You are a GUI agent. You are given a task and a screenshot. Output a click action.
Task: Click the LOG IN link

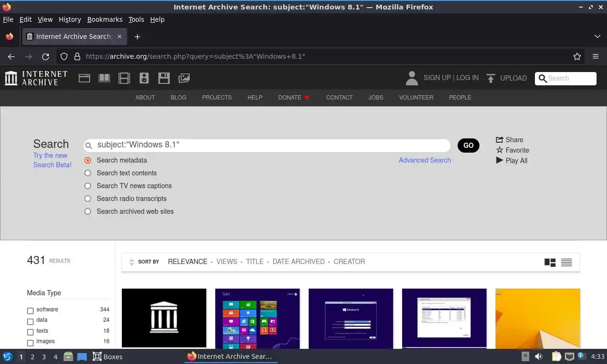[467, 78]
